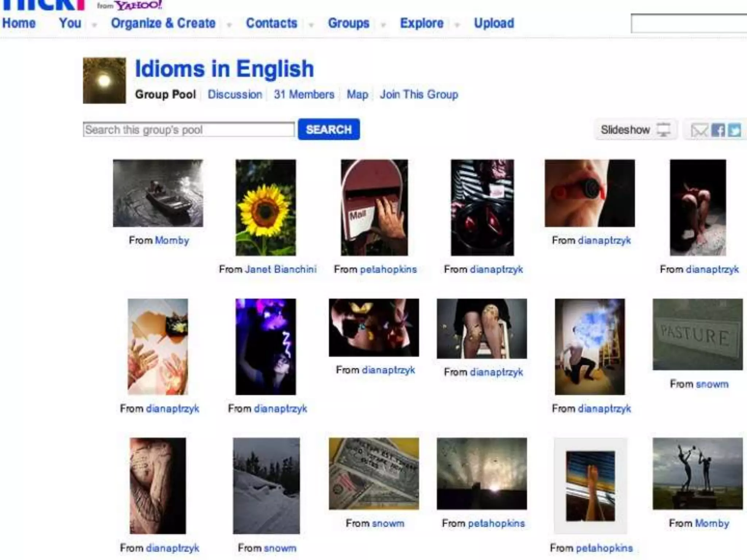747x560 pixels.
Task: Open the cloudy sunset sky photo
Action: tap(482, 474)
